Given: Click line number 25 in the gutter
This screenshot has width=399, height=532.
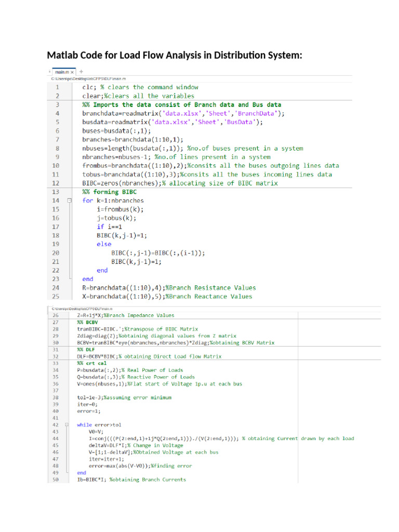Looking at the screenshot, I should pos(56,297).
